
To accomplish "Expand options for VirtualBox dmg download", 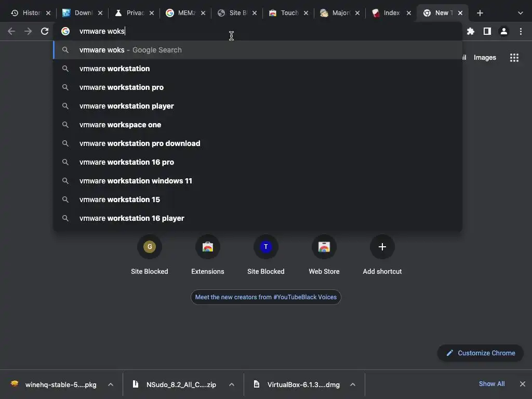I will tap(353, 384).
